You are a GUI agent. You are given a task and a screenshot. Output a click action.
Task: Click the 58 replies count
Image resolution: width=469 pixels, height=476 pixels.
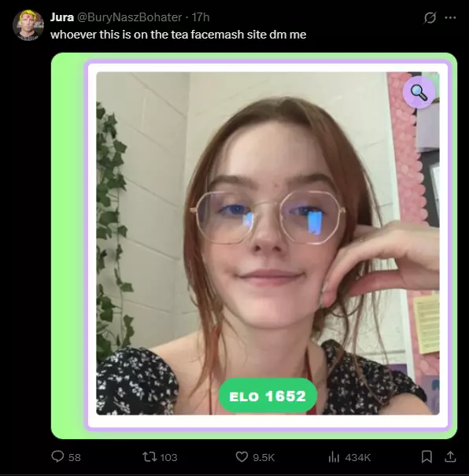pyautogui.click(x=75, y=457)
